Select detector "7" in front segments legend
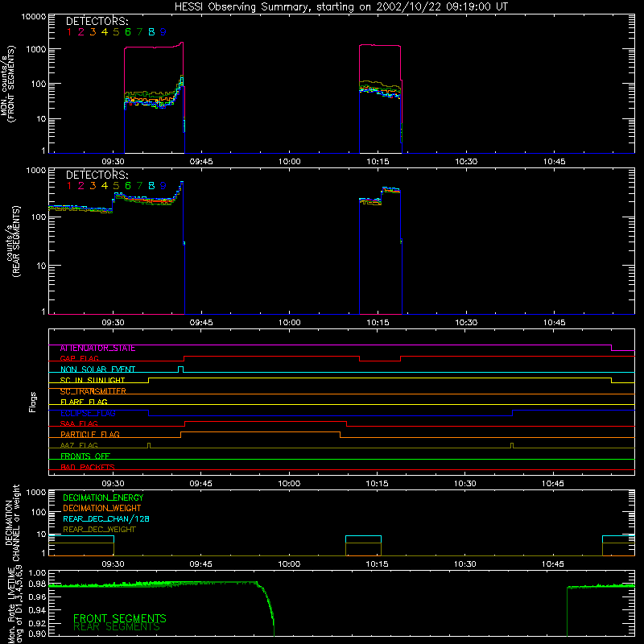644x644 pixels. [139, 32]
